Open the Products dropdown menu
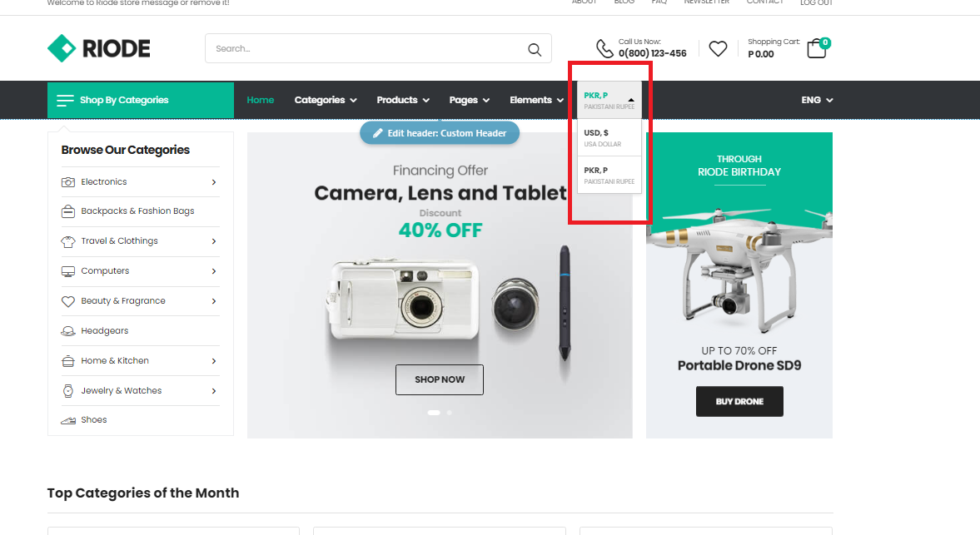The width and height of the screenshot is (980, 535). coord(403,100)
